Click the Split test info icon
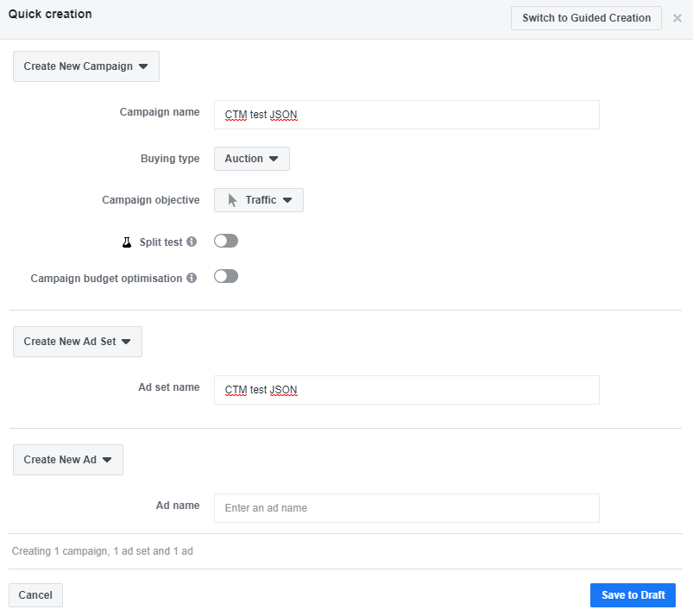This screenshot has height=616, width=693. [x=192, y=242]
